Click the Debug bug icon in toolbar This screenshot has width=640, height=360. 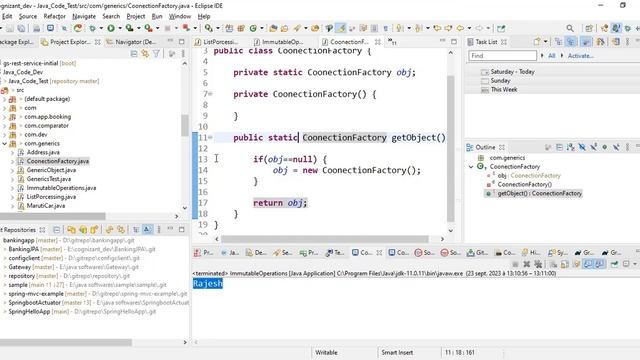tap(93, 28)
